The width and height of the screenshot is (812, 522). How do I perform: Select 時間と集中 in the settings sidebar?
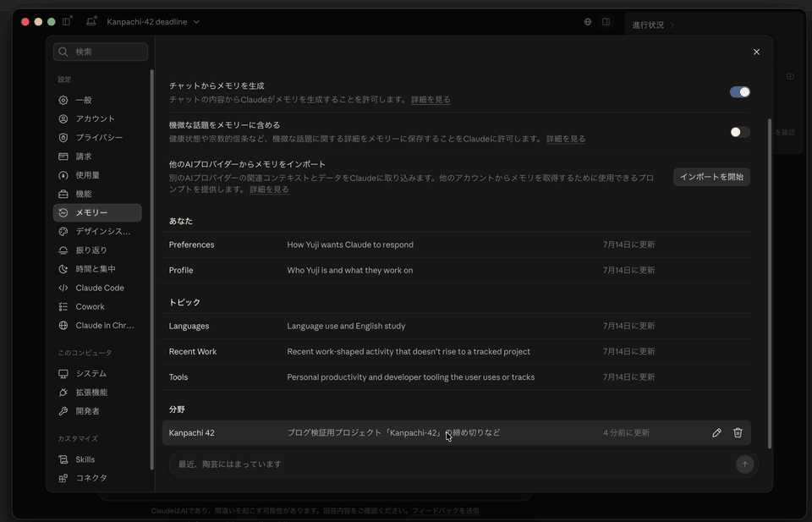coord(96,269)
